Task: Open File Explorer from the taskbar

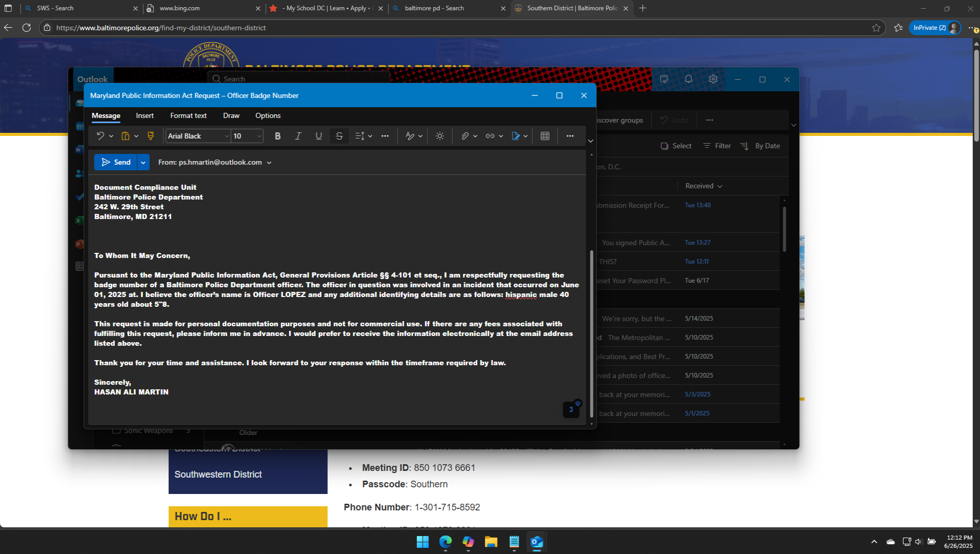Action: coord(491,542)
